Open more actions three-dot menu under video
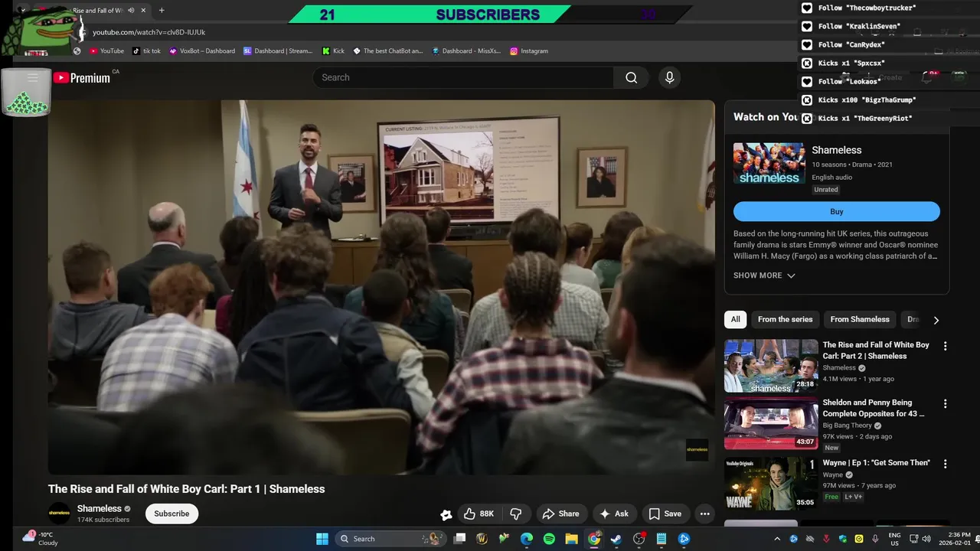The height and width of the screenshot is (551, 980). (704, 514)
